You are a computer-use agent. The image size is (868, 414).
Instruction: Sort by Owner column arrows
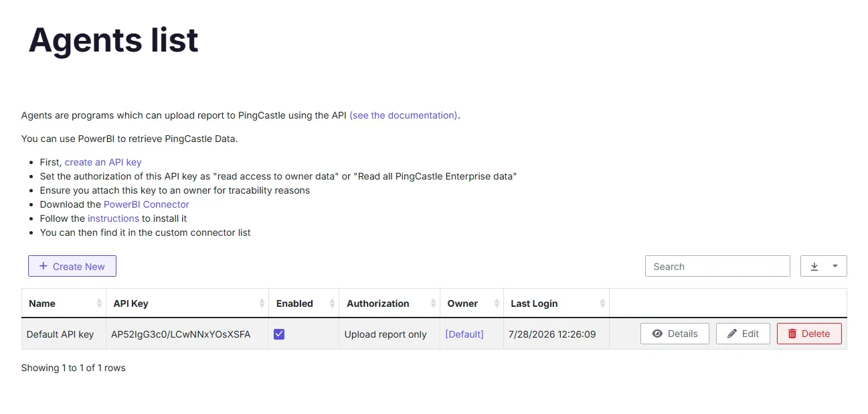pos(497,303)
